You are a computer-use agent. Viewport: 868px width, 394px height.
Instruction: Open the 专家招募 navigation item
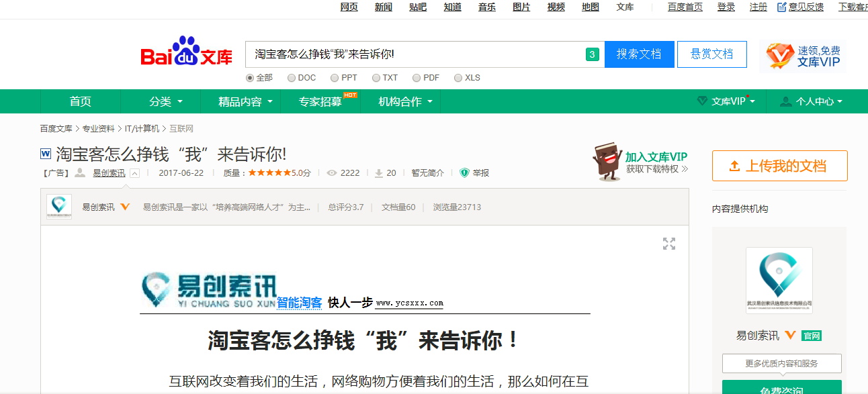coord(320,101)
